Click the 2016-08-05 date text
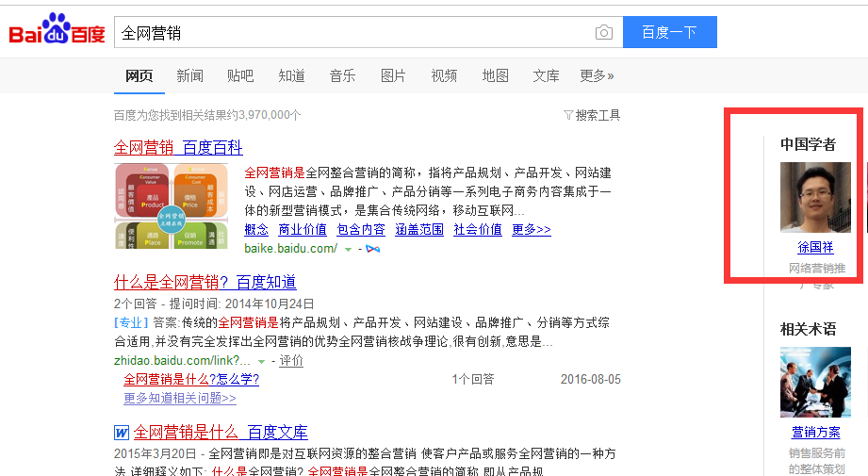868x476 pixels. coord(591,379)
